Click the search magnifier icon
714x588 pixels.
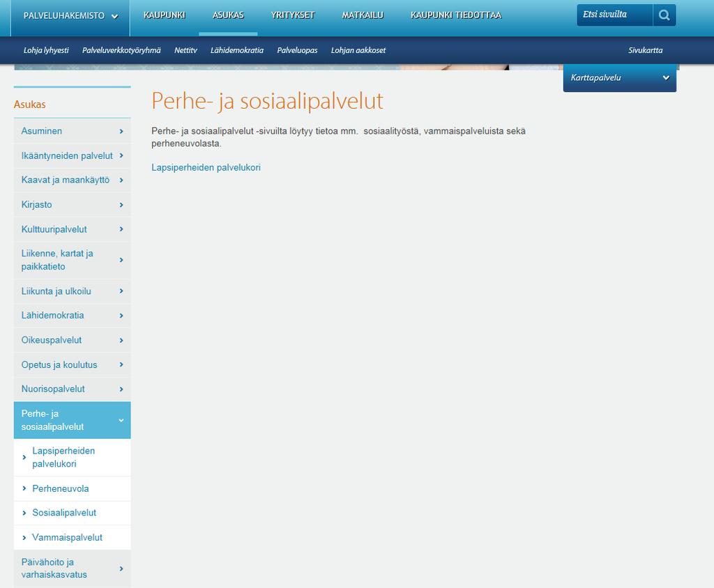click(664, 15)
